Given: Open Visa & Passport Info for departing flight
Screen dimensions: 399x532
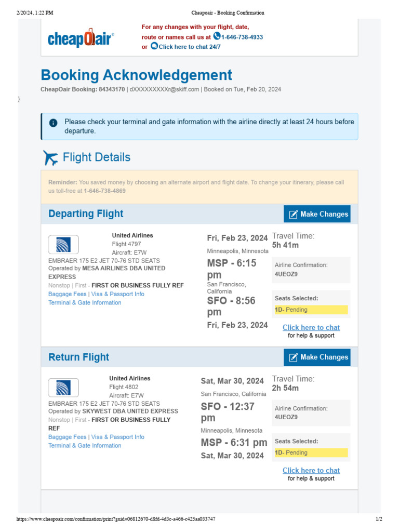Looking at the screenshot, I should tap(118, 294).
